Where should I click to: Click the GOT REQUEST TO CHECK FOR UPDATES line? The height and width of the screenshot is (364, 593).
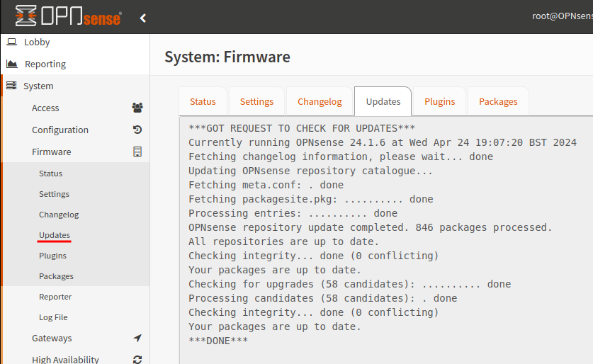(302, 128)
